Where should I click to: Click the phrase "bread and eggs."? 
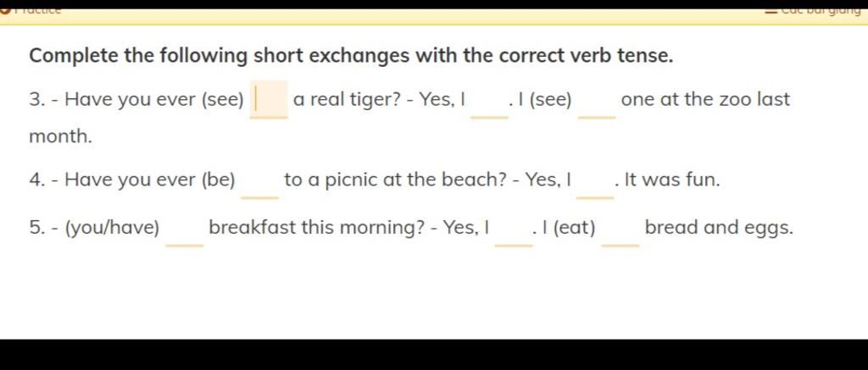pos(719,228)
